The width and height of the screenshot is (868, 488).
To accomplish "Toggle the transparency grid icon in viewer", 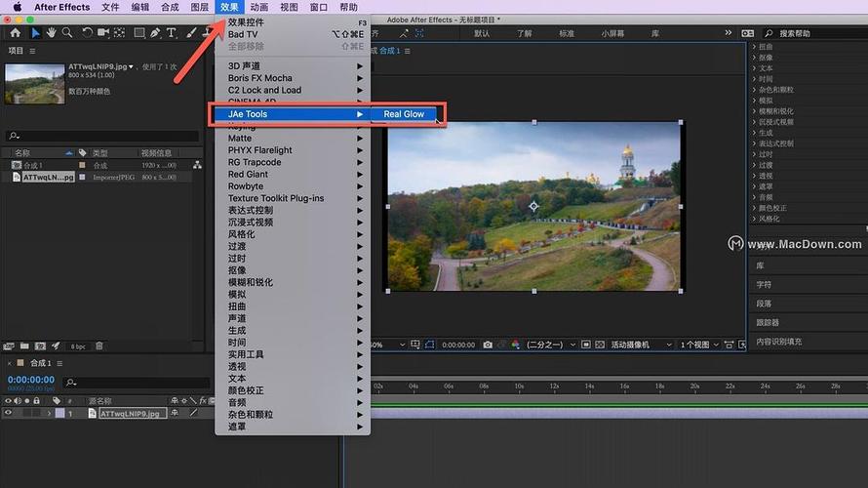I will pos(600,345).
